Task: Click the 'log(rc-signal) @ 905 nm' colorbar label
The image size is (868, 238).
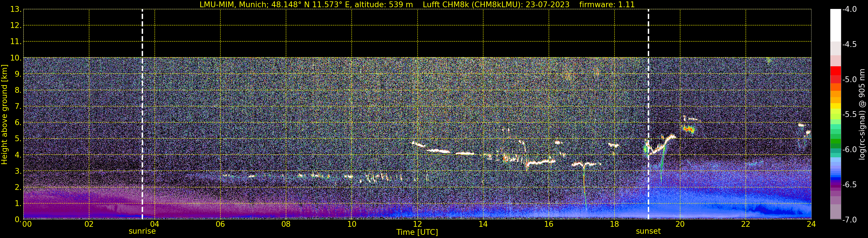Action: [862, 114]
